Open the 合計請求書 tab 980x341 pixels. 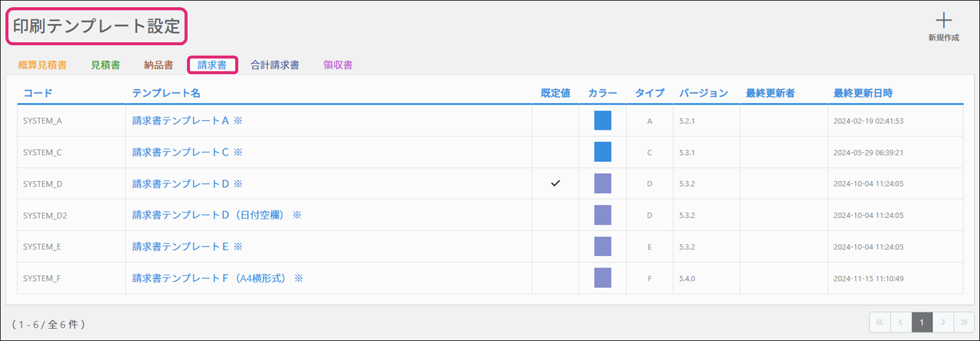pos(275,65)
